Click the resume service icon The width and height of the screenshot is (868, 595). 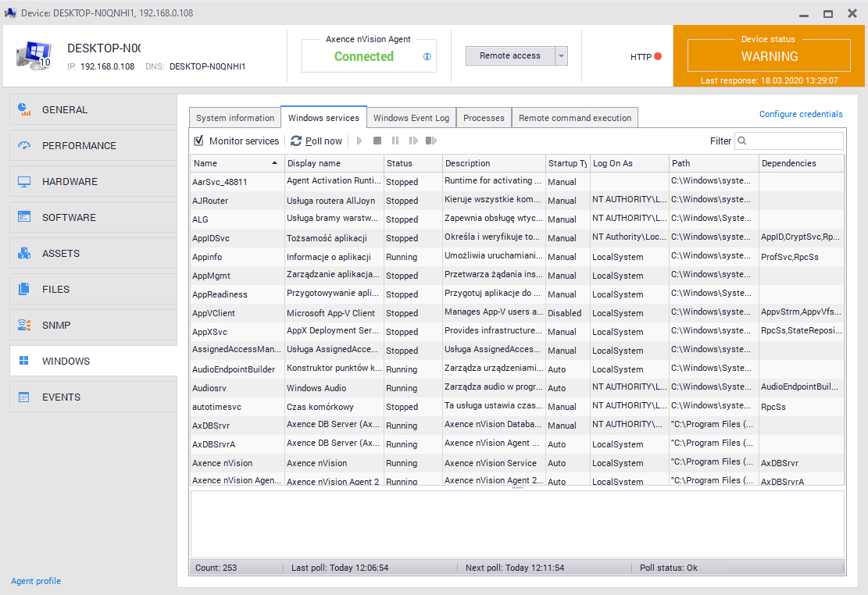click(x=413, y=141)
